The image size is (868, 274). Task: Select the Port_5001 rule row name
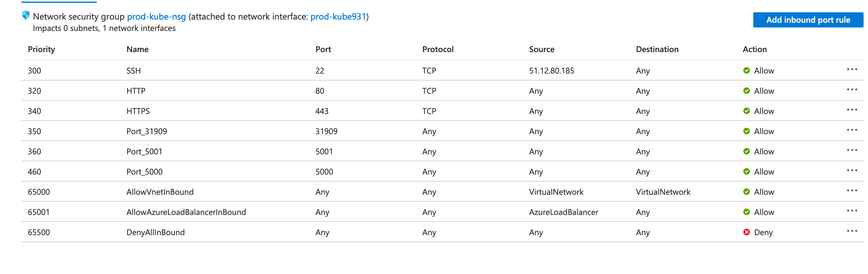144,152
